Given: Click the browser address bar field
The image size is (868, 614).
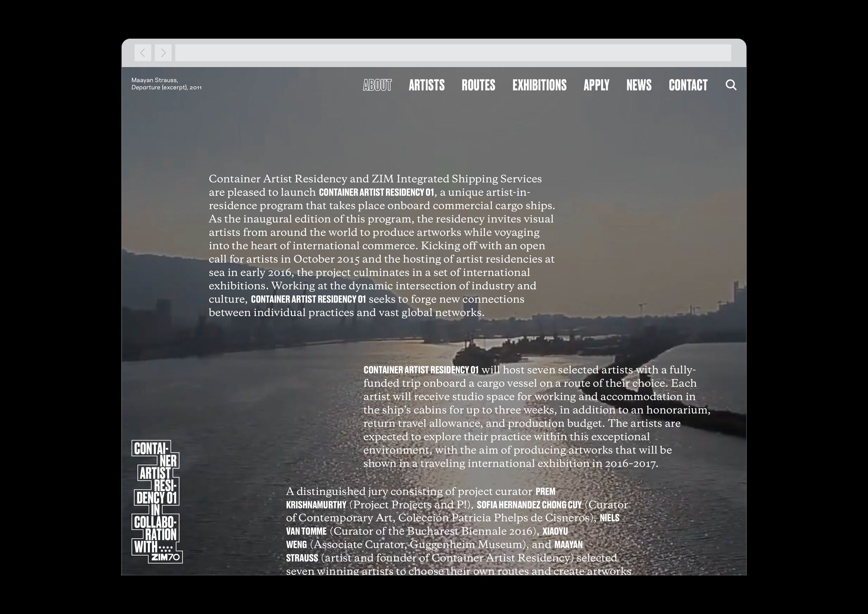Looking at the screenshot, I should [452, 53].
